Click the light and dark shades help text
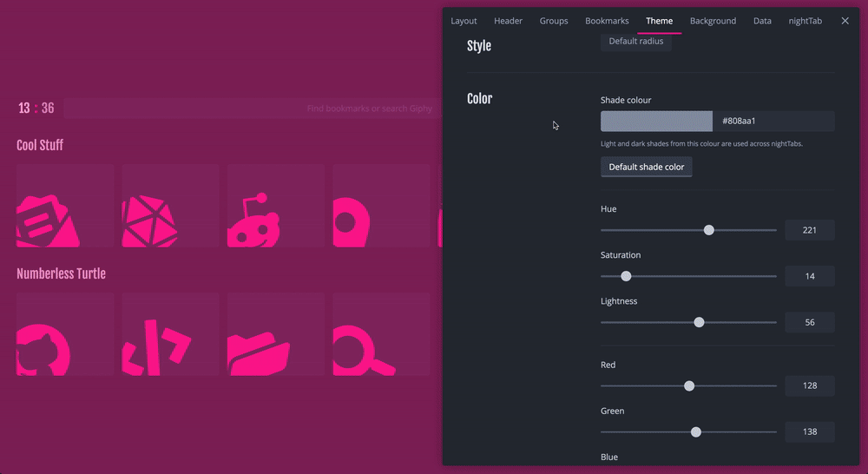Screen dimensions: 868x474 pyautogui.click(x=701, y=143)
